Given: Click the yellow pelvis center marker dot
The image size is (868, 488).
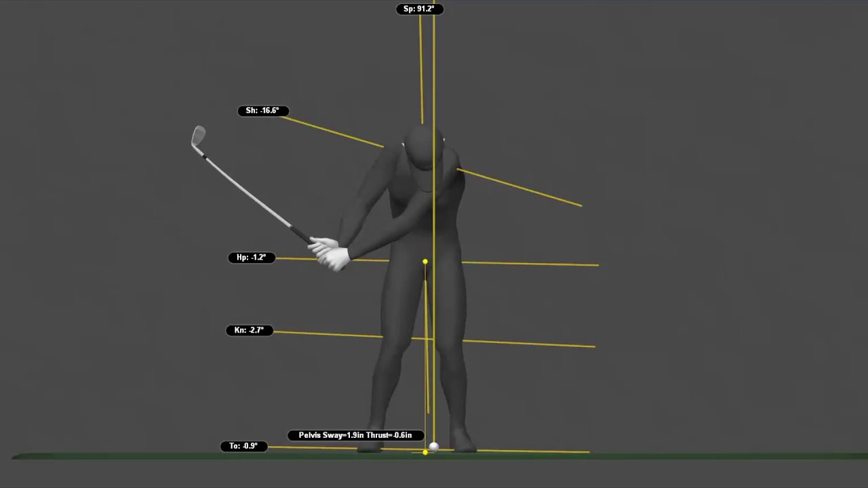Looking at the screenshot, I should point(425,262).
